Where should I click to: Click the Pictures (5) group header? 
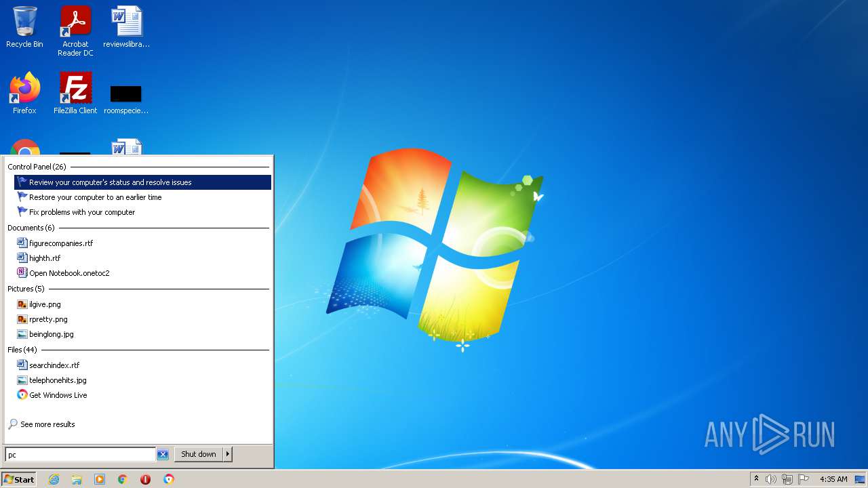[x=26, y=289]
